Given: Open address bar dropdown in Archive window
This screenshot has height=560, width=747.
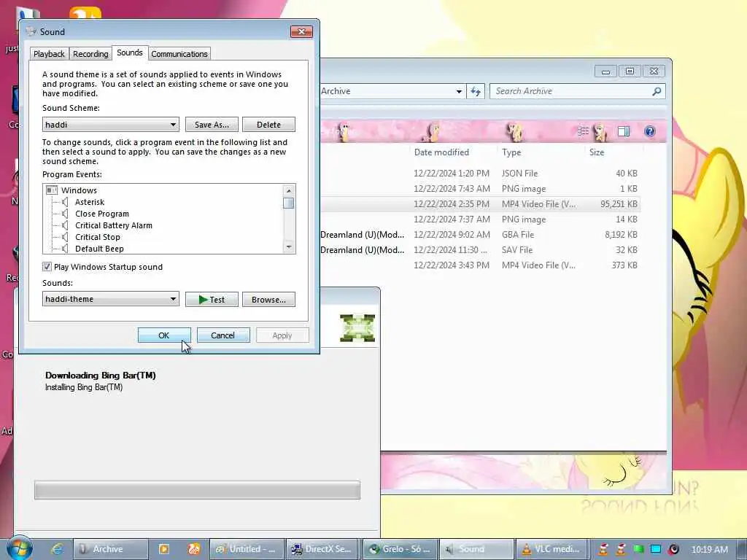Looking at the screenshot, I should (x=458, y=91).
